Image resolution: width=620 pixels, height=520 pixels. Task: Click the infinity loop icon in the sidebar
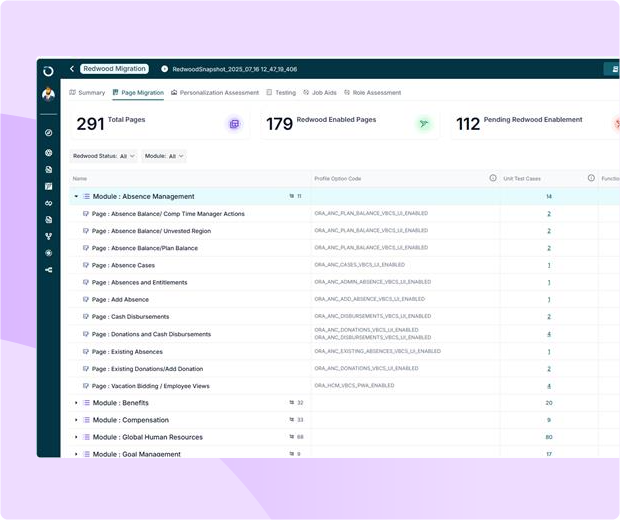tap(48, 203)
